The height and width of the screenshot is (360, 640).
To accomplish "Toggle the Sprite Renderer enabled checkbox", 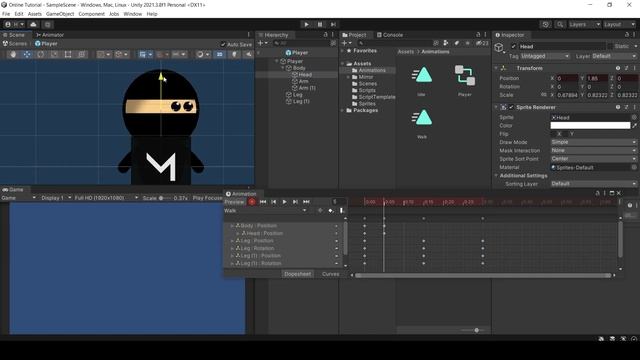I will pos(511,107).
